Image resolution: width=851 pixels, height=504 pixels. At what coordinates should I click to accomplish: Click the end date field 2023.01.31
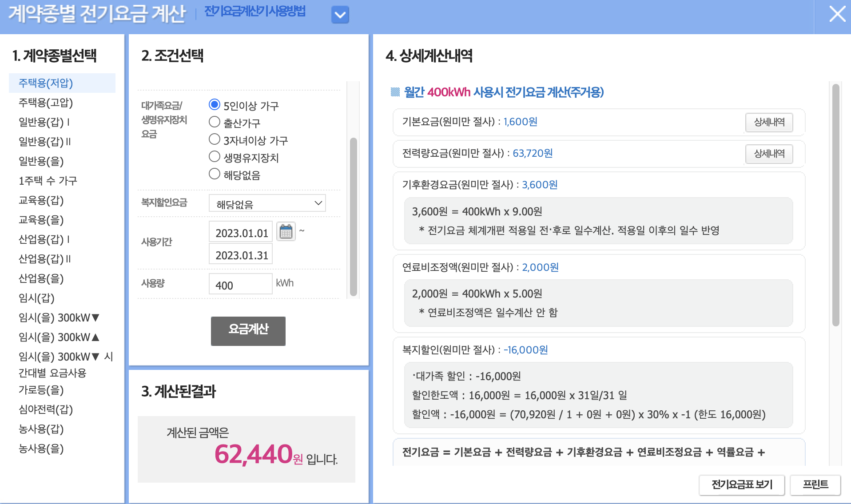pos(241,254)
